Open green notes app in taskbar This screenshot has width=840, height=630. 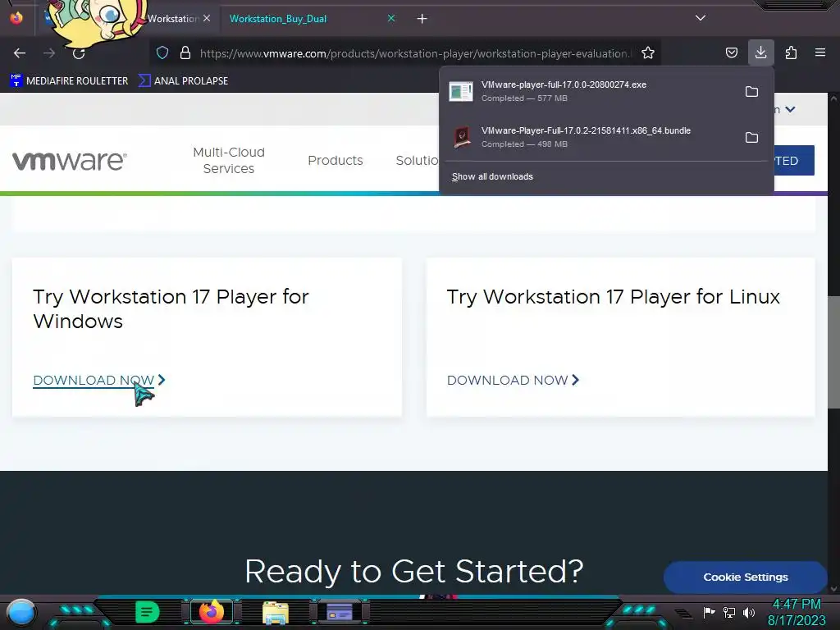(x=148, y=612)
